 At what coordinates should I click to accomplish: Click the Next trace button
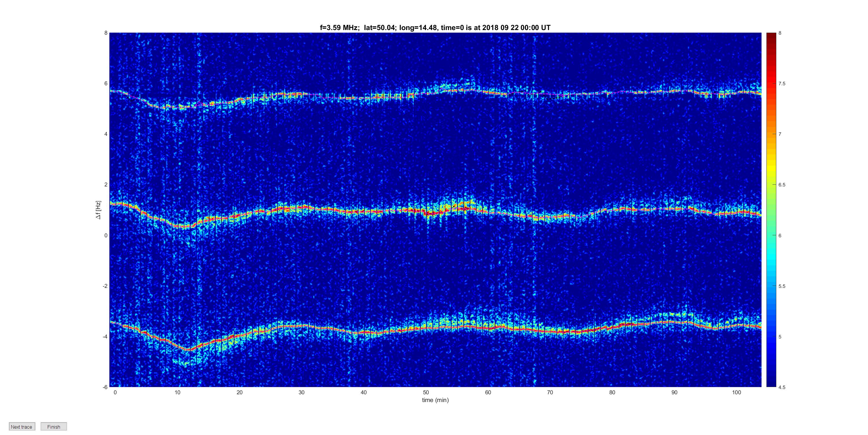(22, 427)
